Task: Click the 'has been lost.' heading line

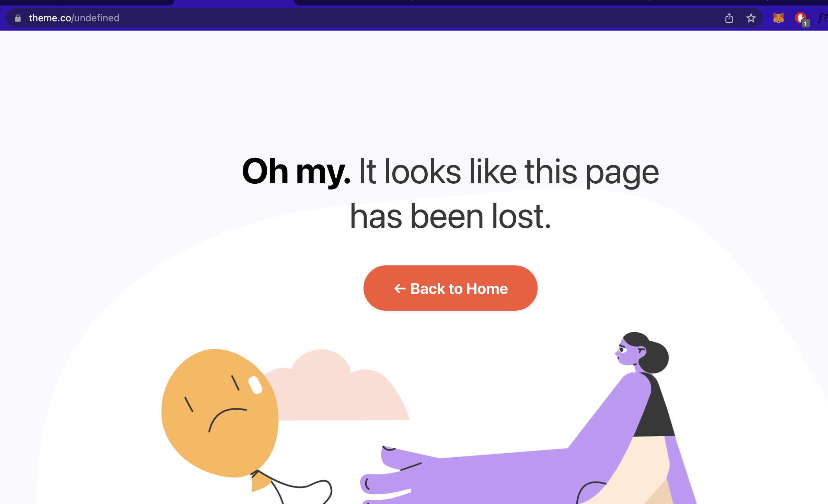Action: pos(450,216)
